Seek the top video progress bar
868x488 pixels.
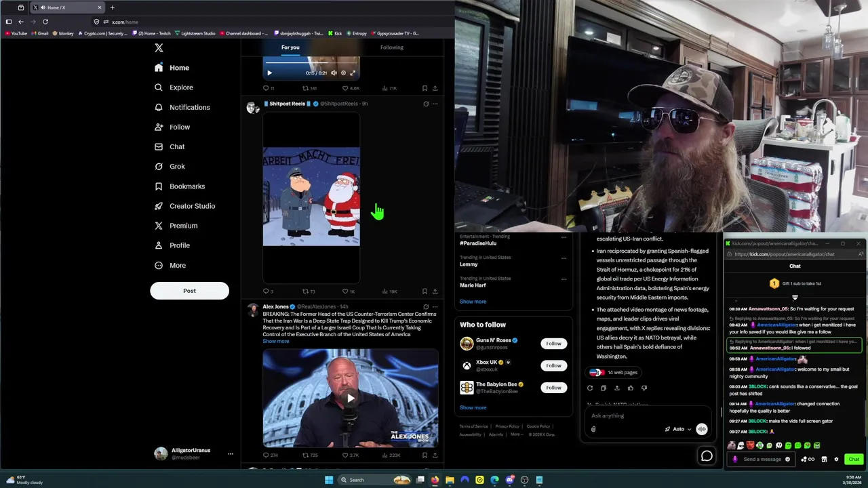(x=311, y=63)
